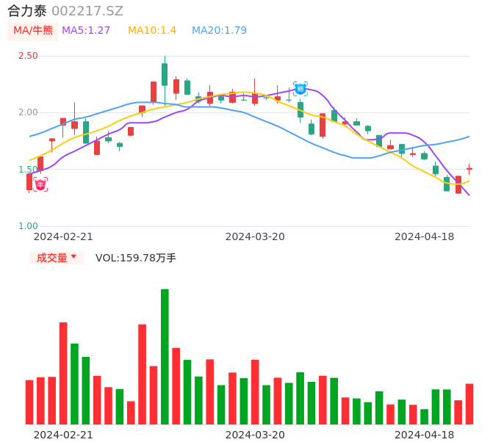Click the VOL:159.78万手 volume readout
504x445 pixels.
(x=136, y=258)
